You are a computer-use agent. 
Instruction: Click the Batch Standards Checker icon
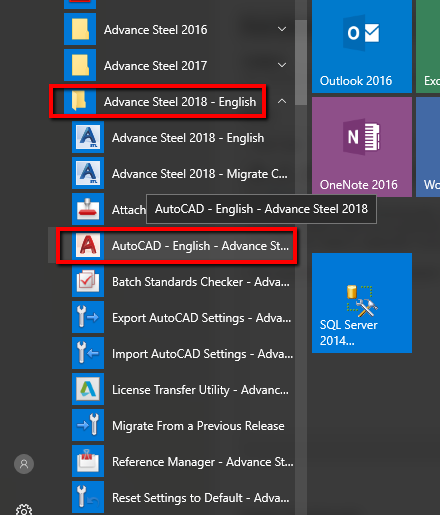pos(88,281)
